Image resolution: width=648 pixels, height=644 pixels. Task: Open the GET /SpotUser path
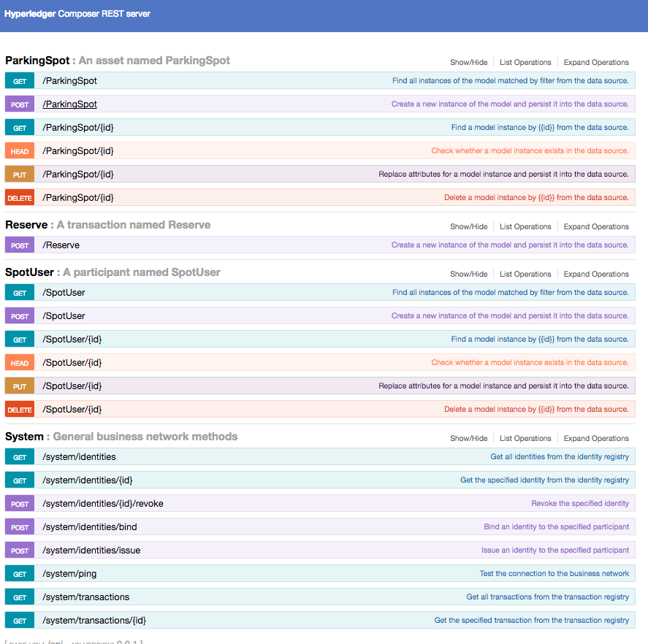pyautogui.click(x=64, y=293)
